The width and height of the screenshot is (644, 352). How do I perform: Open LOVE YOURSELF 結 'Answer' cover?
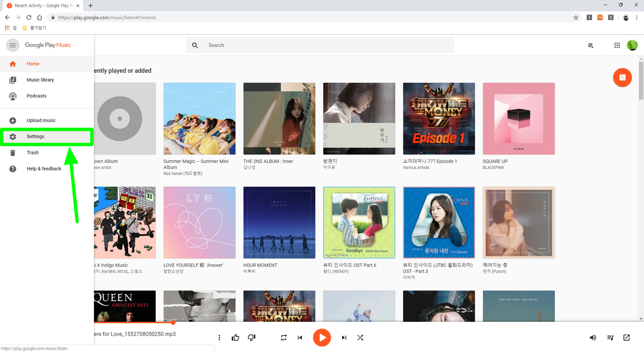pos(199,222)
